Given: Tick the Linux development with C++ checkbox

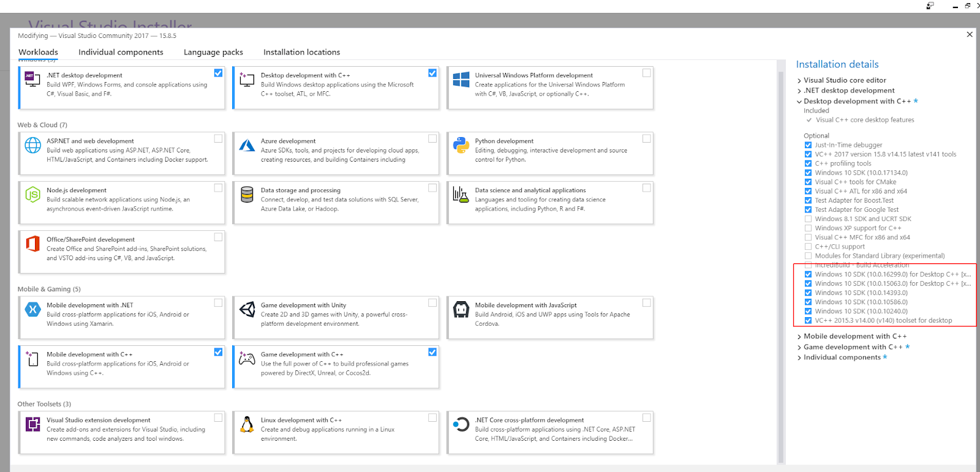Looking at the screenshot, I should (x=432, y=418).
